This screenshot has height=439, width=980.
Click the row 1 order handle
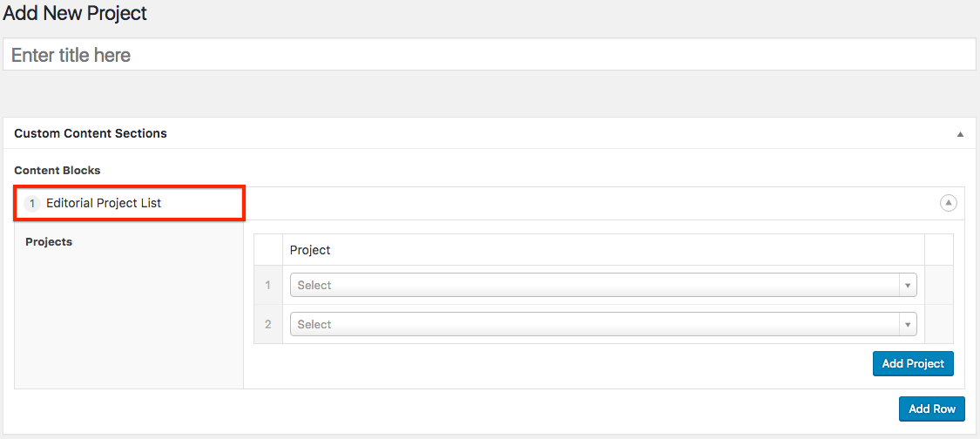coord(268,285)
